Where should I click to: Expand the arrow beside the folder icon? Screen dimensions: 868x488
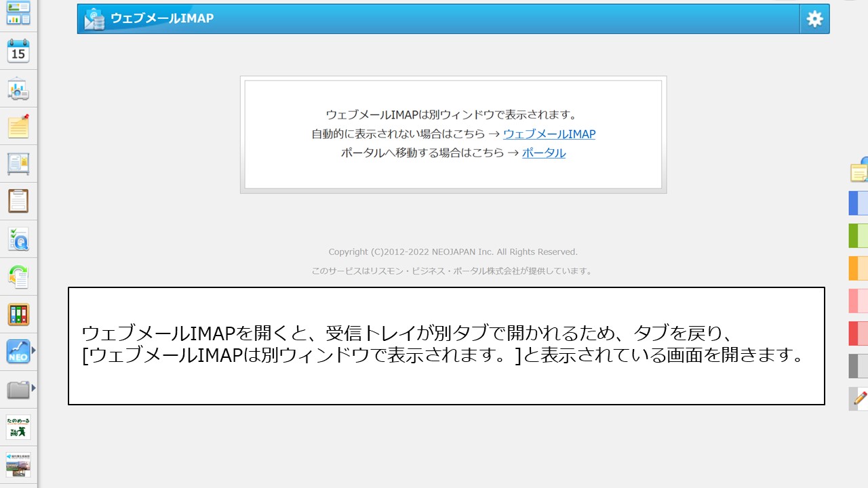click(x=33, y=388)
